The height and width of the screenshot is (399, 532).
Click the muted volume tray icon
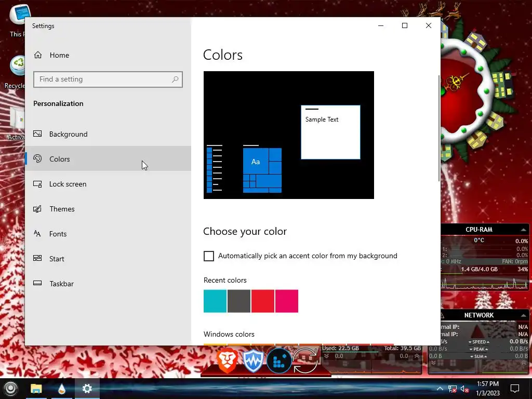(x=464, y=389)
